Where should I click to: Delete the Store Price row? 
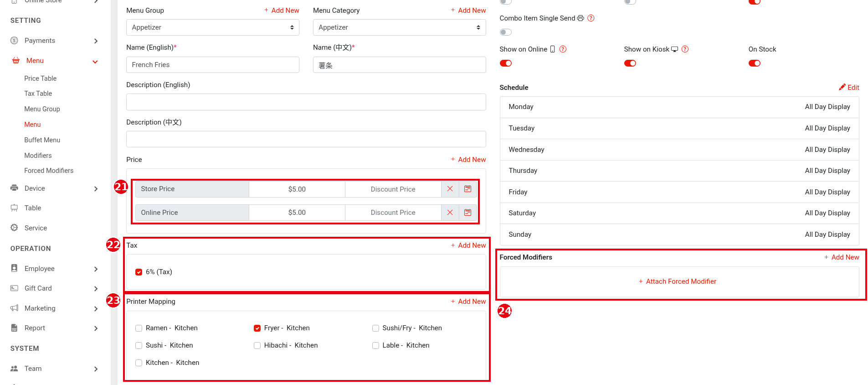click(x=450, y=189)
